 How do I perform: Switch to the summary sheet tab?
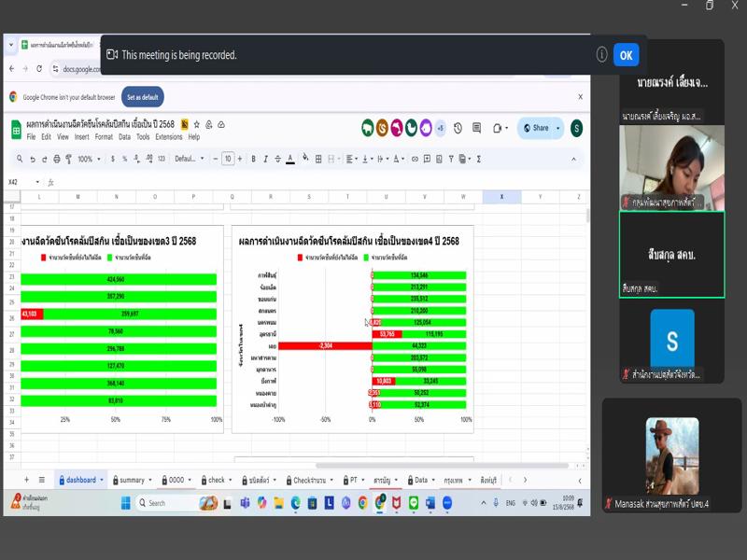tap(132, 480)
